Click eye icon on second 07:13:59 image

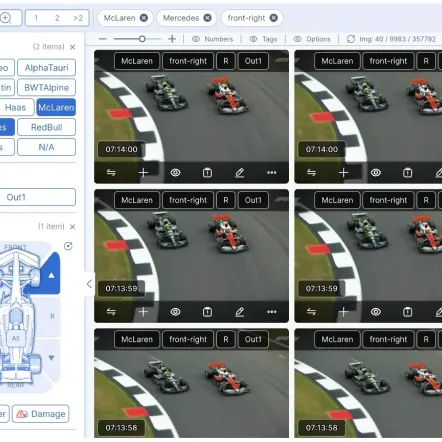point(376,312)
